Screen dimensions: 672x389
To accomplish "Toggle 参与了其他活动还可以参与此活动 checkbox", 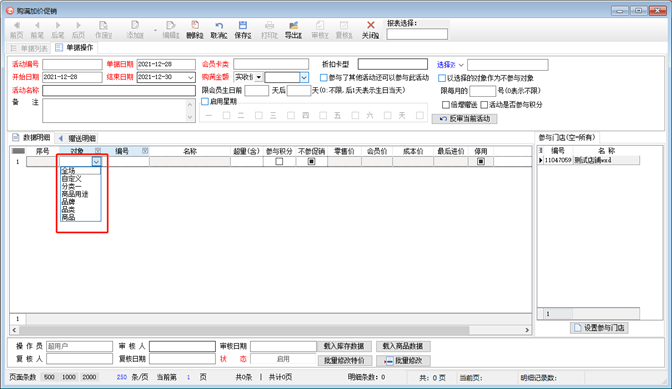I will click(324, 78).
